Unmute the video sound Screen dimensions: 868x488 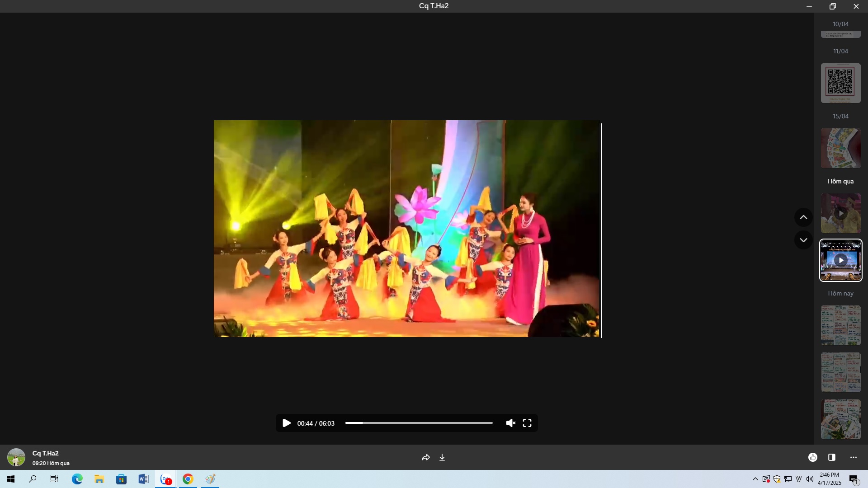510,423
